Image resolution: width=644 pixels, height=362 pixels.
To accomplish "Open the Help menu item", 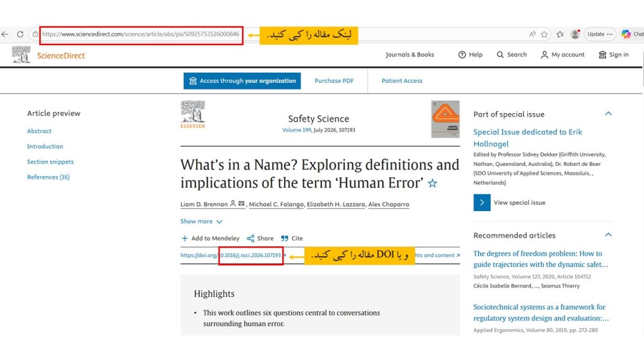I will 475,55.
